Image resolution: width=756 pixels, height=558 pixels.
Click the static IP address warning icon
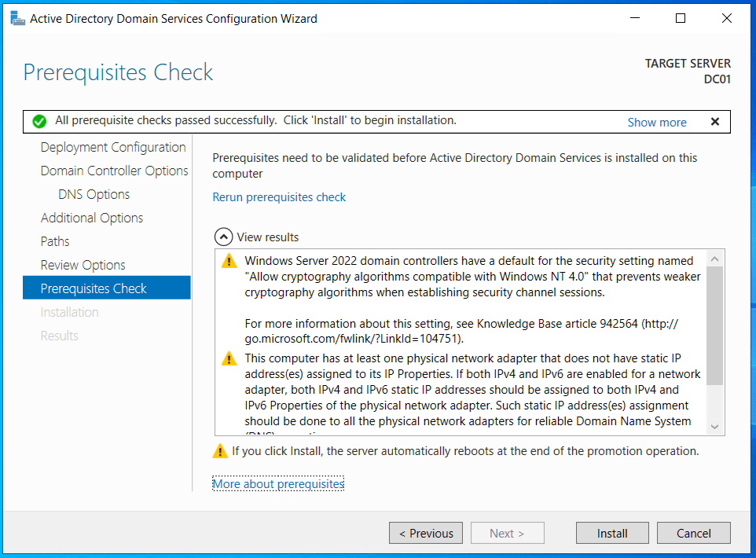pyautogui.click(x=228, y=359)
